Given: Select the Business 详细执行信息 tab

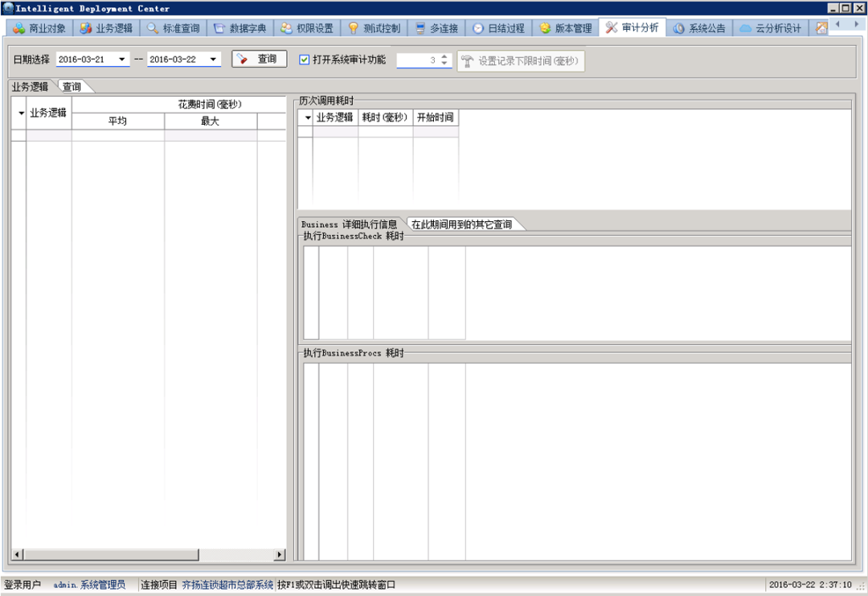Looking at the screenshot, I should coord(350,224).
